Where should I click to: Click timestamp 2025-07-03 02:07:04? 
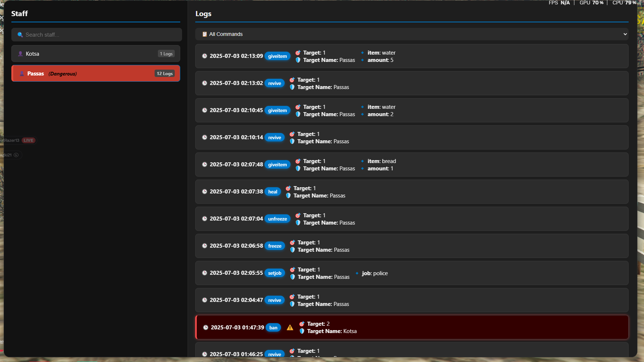pos(236,219)
